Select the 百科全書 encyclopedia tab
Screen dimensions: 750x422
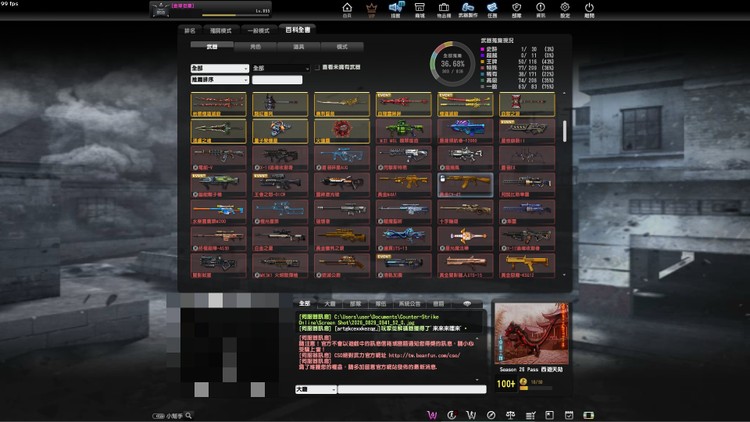coord(298,30)
